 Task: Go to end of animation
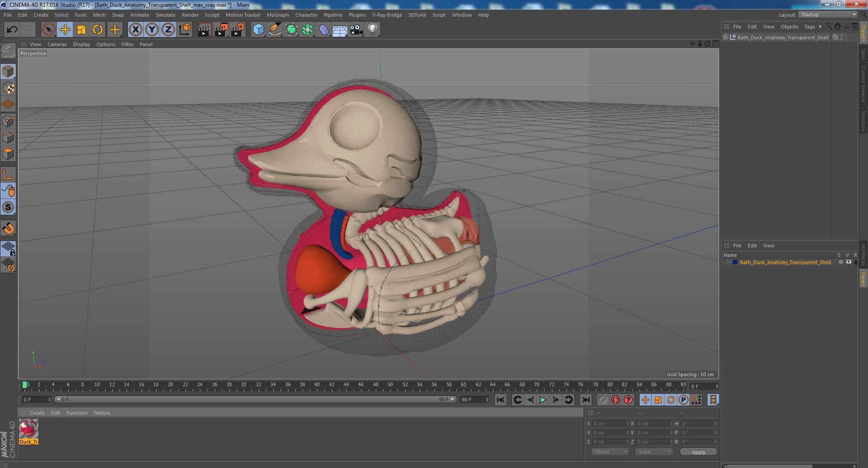point(585,400)
